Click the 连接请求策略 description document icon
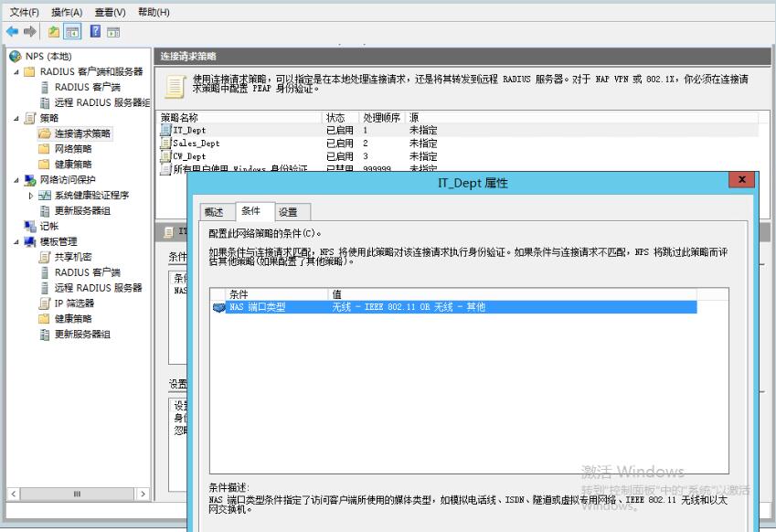Image resolution: width=776 pixels, height=532 pixels. (x=175, y=86)
